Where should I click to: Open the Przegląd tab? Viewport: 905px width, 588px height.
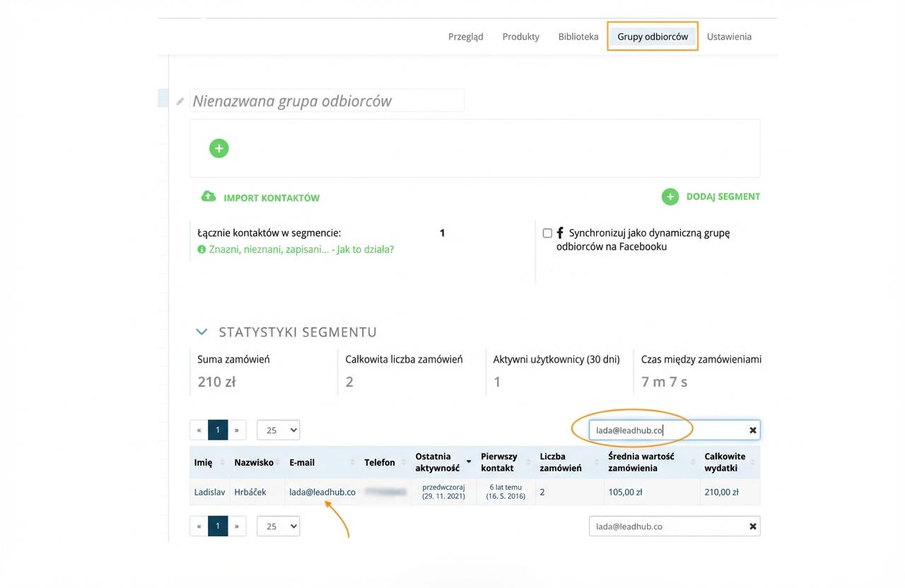(466, 37)
